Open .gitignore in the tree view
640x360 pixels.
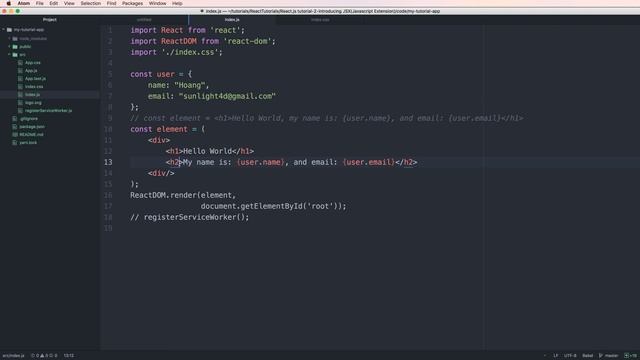pos(29,118)
